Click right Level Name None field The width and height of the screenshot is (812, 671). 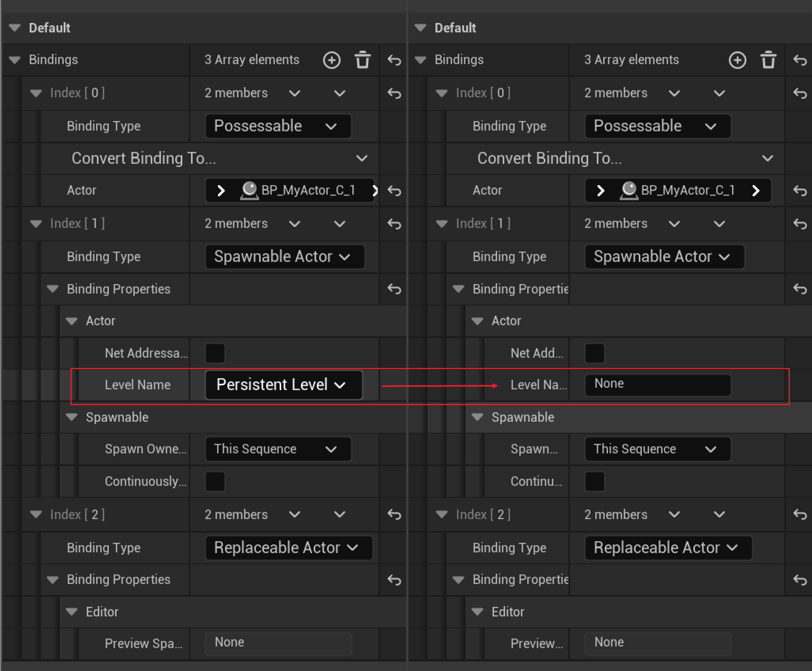coord(657,385)
